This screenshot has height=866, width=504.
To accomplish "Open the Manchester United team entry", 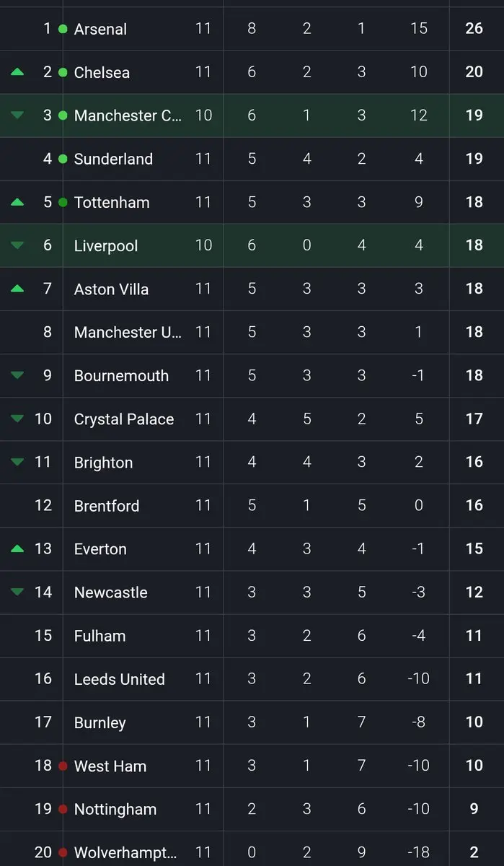I will pyautogui.click(x=128, y=333).
